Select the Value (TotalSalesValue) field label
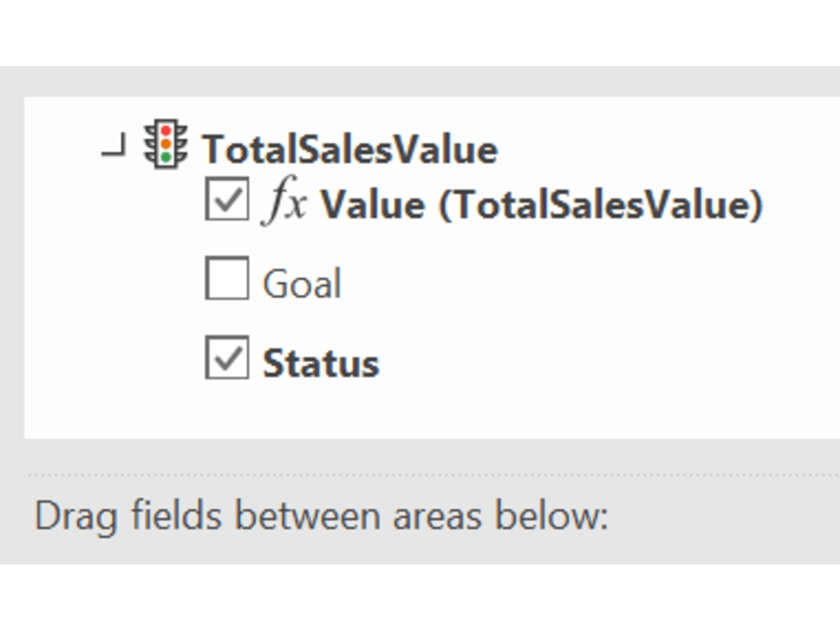Screen dimensions: 840x630 click(x=541, y=204)
